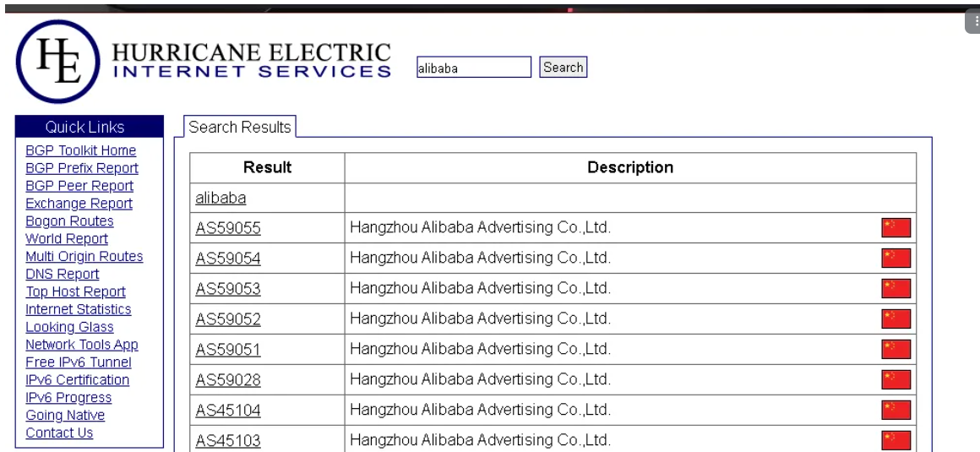Viewport: 980px width, 452px height.
Task: Open the BGP Prefix Report link
Action: tap(82, 168)
